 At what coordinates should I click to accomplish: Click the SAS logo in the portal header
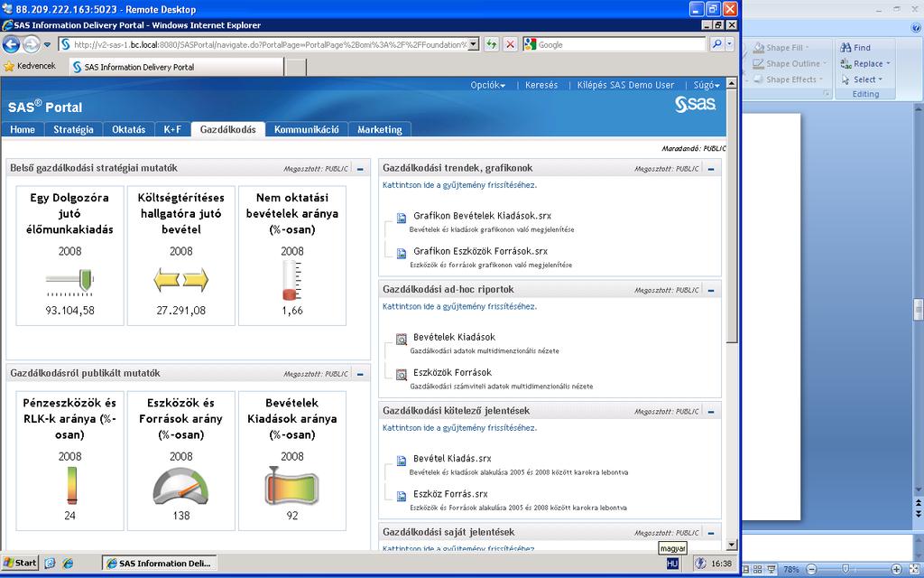(696, 105)
